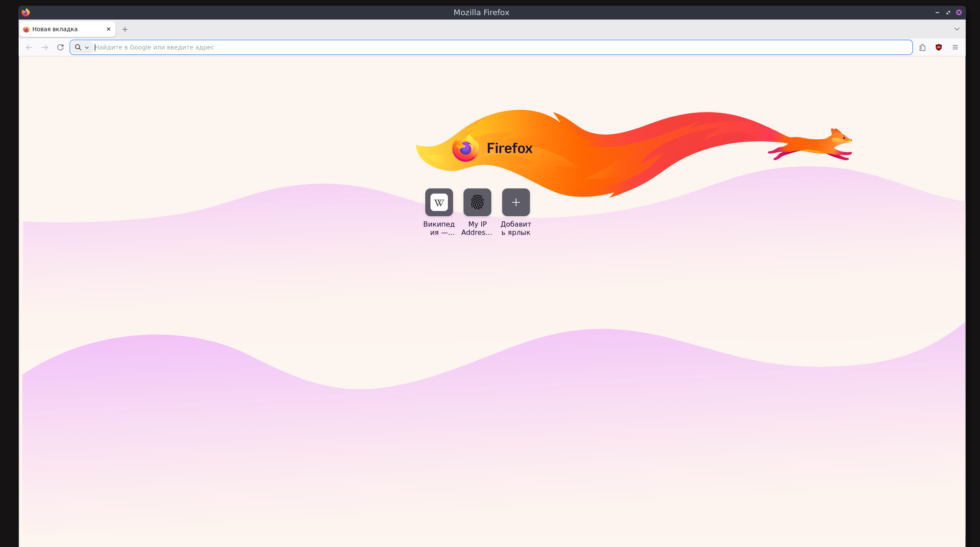Open a new tab with plus button

pos(125,29)
